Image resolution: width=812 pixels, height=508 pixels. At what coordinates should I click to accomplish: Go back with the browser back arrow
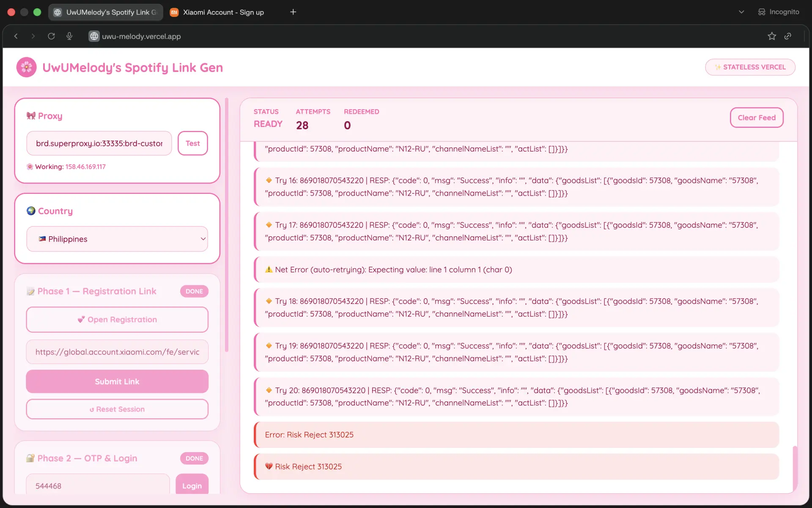16,36
